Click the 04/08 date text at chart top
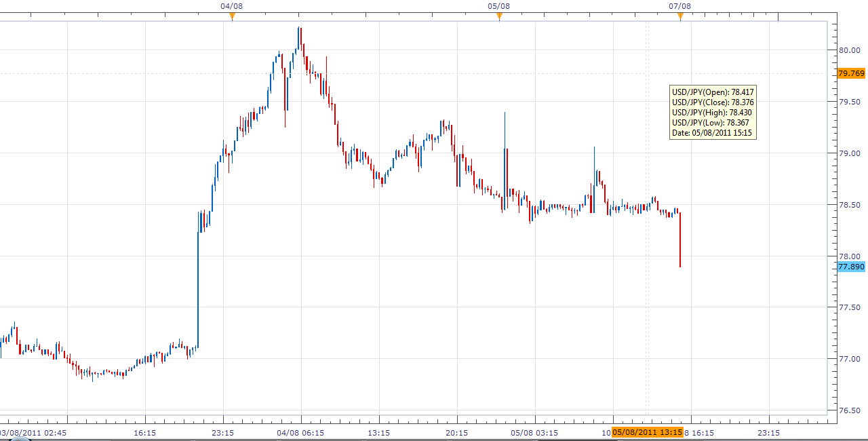The height and width of the screenshot is (441, 868). pyautogui.click(x=232, y=6)
